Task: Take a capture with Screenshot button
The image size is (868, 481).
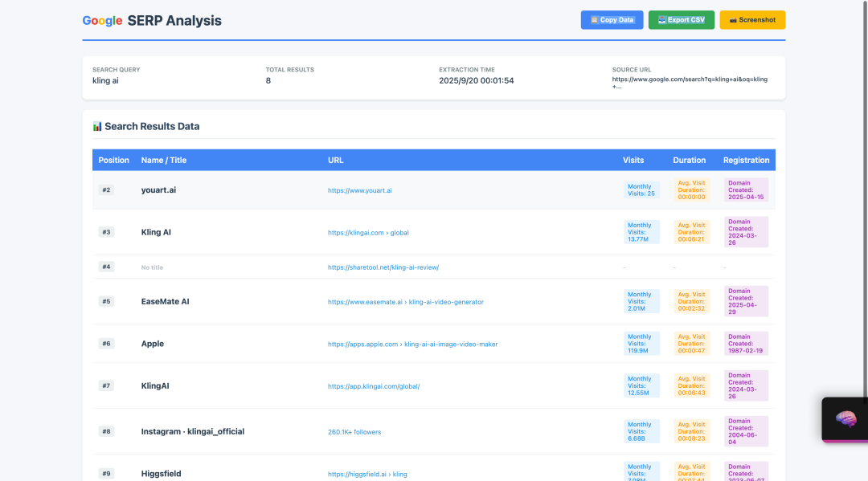Action: (x=752, y=20)
